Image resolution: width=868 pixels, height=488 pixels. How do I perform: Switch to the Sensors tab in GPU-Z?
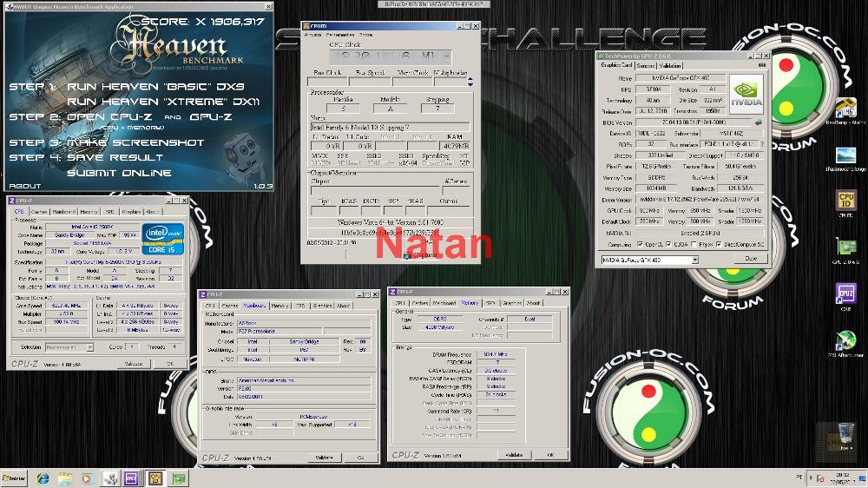tap(646, 65)
